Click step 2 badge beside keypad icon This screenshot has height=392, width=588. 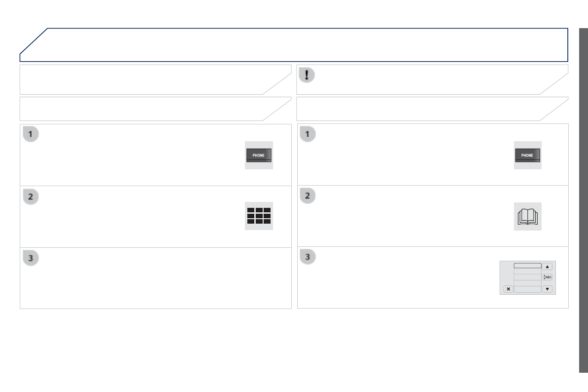tap(31, 196)
